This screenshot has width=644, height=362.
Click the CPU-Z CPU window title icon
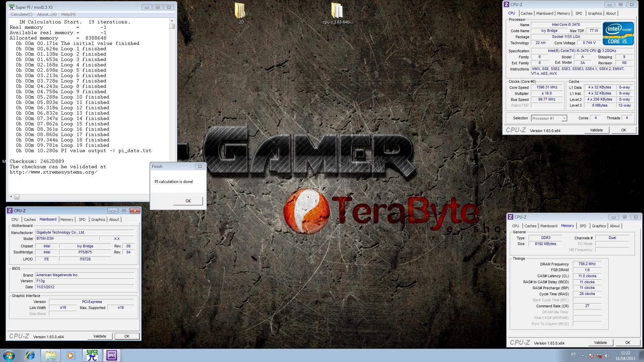coord(507,4)
